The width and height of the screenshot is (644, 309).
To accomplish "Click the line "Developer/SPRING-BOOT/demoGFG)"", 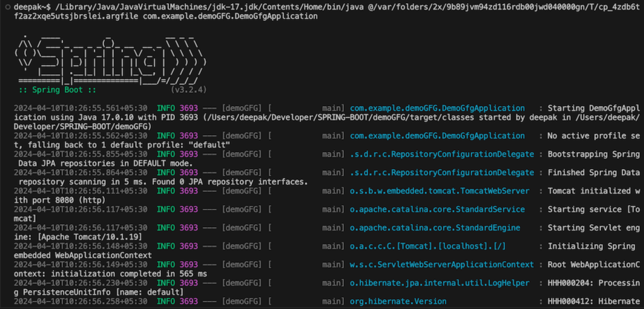I will point(83,126).
